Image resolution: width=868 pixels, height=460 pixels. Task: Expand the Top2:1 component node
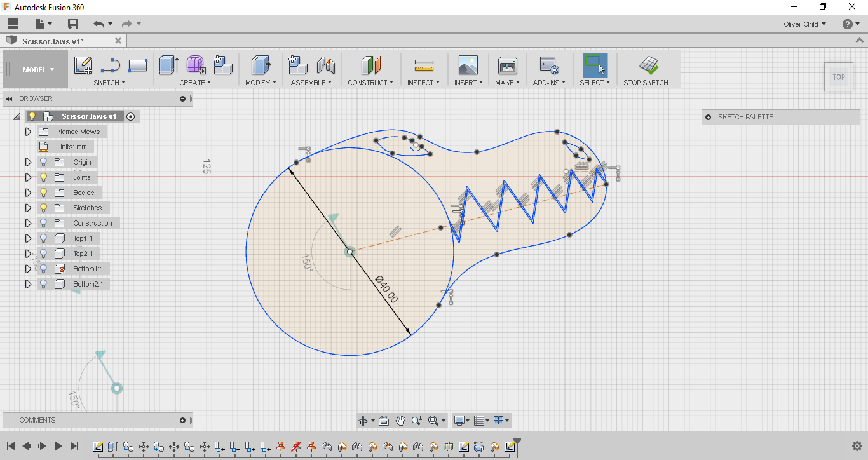coord(28,254)
